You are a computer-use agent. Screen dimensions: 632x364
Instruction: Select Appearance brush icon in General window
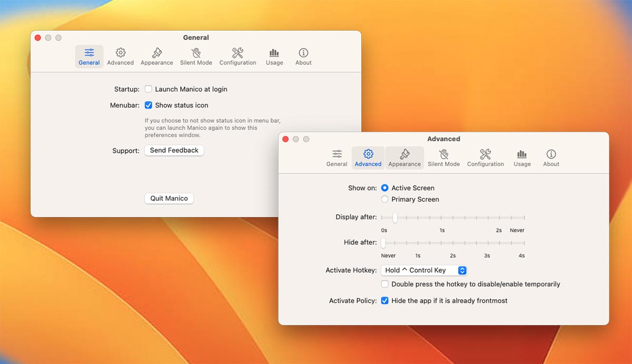[x=156, y=53]
